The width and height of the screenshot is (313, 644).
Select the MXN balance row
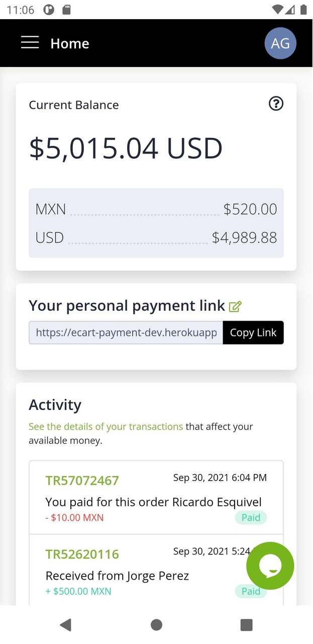pos(156,209)
